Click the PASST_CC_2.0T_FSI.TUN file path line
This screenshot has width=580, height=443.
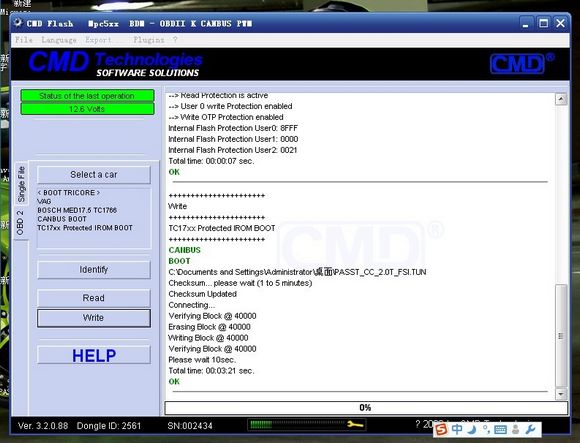tap(297, 272)
